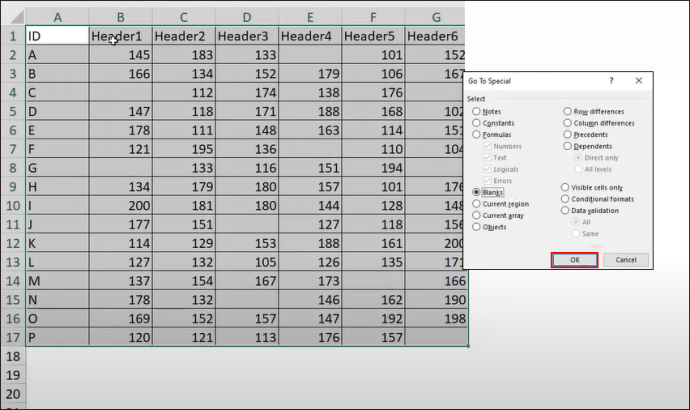Select column C header
690x410 pixels.
184,17
